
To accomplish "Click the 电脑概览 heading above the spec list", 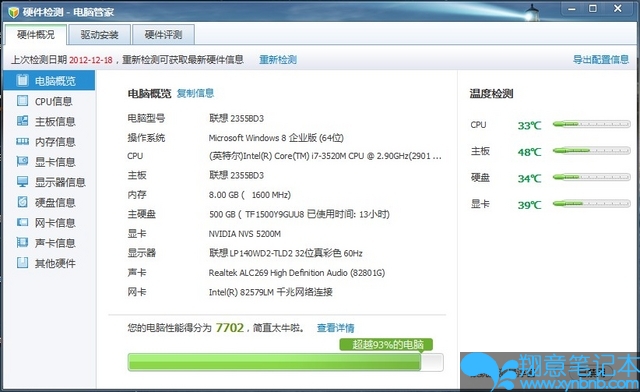I will point(149,94).
